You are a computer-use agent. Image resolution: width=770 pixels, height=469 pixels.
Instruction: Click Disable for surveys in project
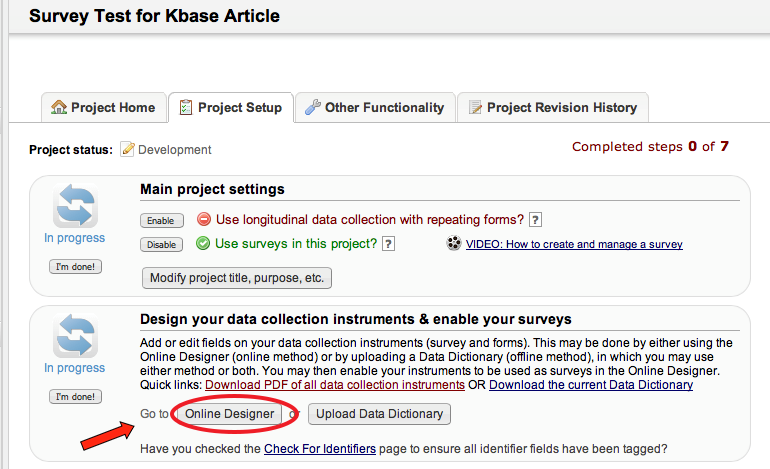[x=160, y=244]
